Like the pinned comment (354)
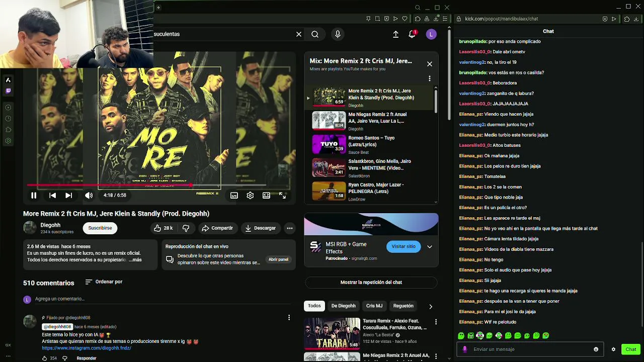Screen dimensions: 644x362 (x=45, y=358)
